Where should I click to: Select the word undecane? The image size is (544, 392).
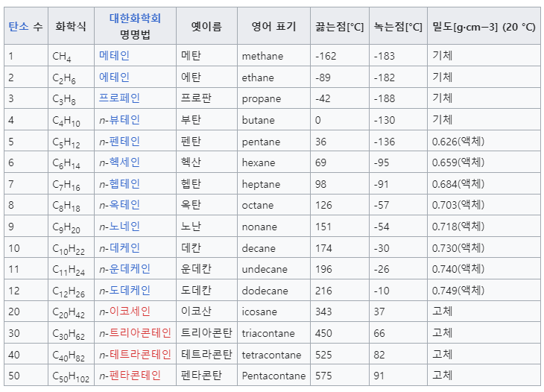(265, 269)
